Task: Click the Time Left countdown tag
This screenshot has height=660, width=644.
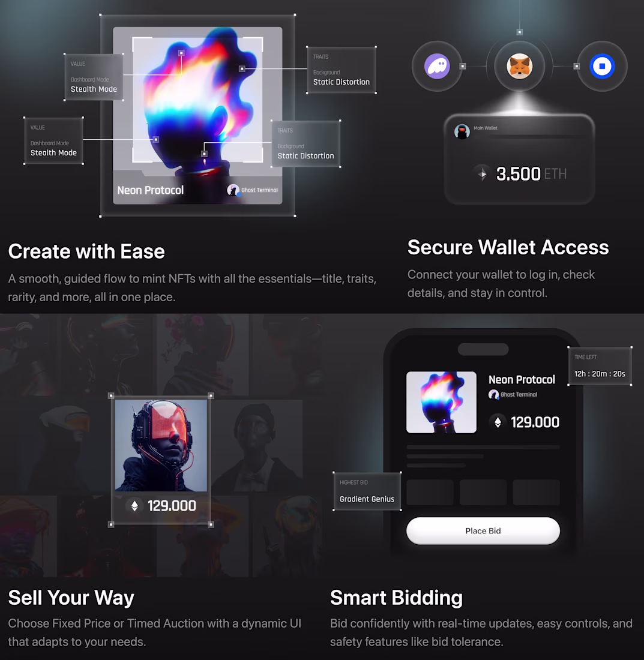Action: click(x=600, y=366)
